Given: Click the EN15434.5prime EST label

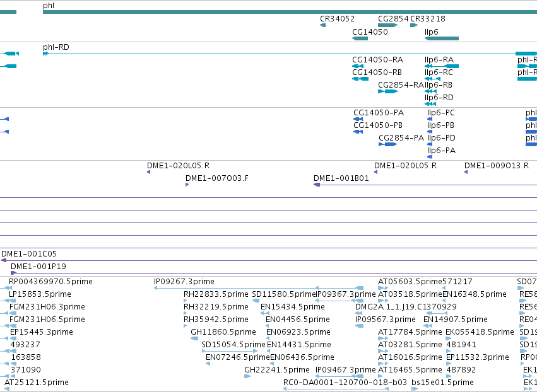Looking at the screenshot, I should (293, 307).
